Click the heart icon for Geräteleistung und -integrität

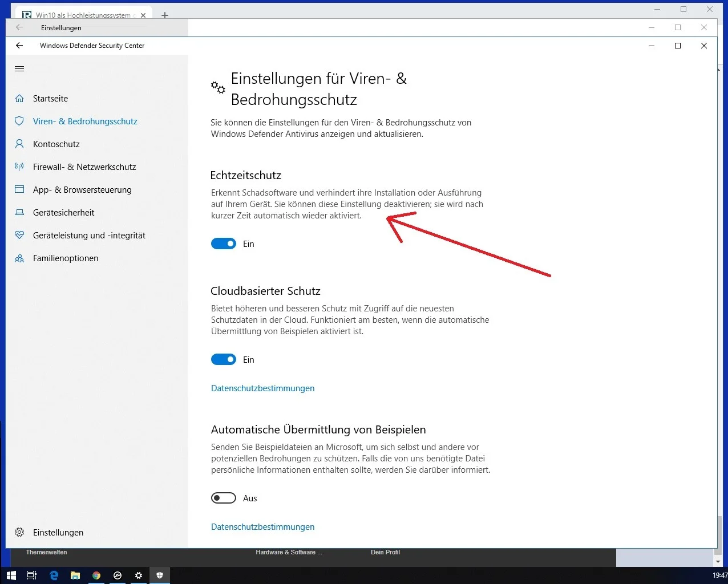19,236
